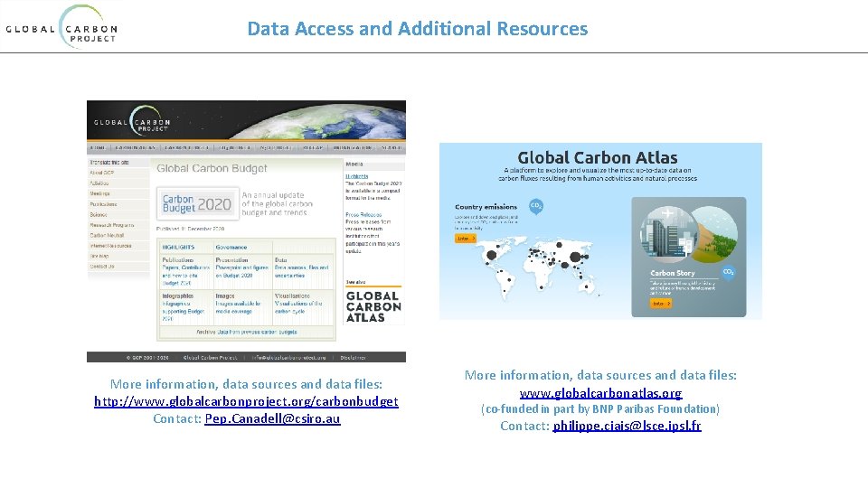Click the Archive data from previous carbon budgets link
Viewport: 868px width, 488px height.
[247, 332]
